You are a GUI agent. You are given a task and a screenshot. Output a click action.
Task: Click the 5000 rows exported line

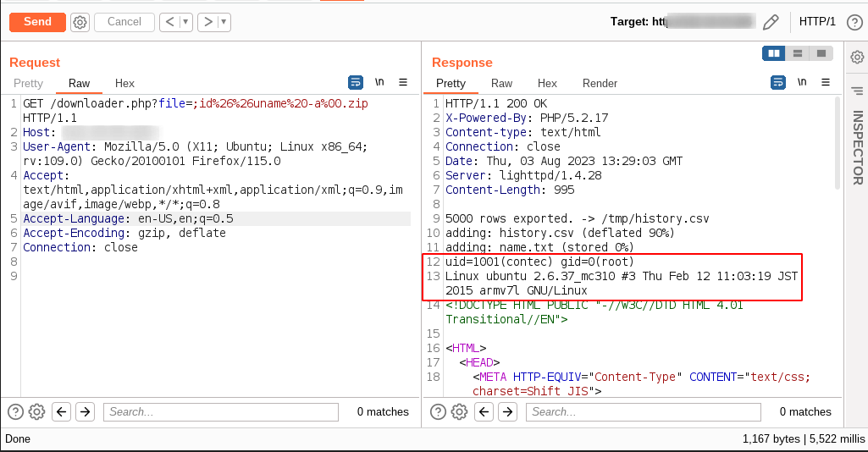577,218
